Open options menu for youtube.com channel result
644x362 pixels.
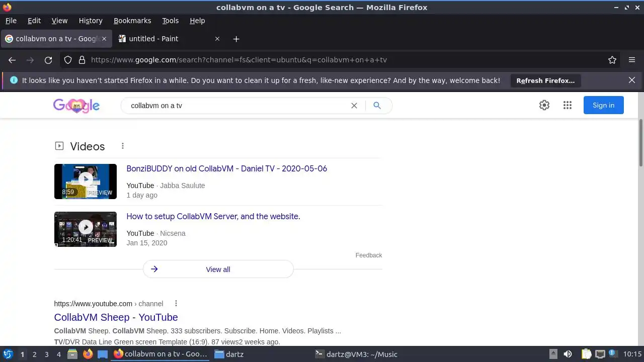pos(176,303)
